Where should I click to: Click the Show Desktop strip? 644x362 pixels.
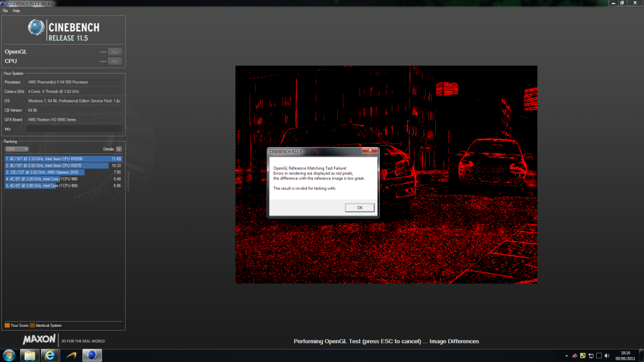pos(641,356)
